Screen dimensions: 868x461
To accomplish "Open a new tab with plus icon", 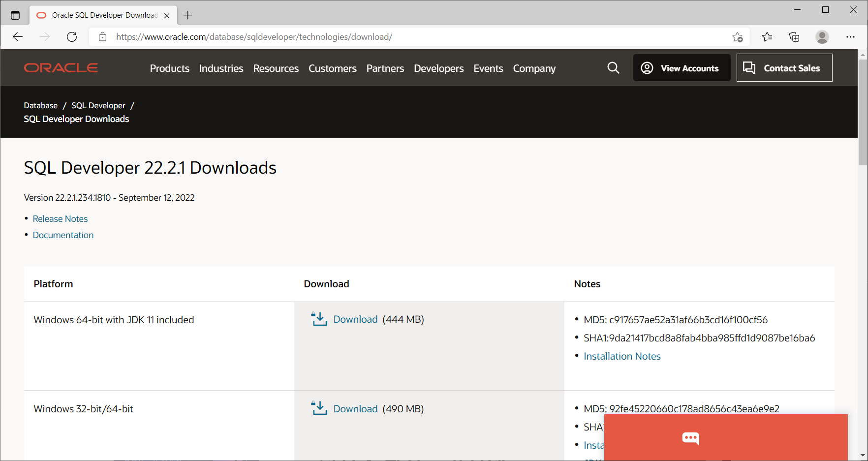I will (x=188, y=15).
